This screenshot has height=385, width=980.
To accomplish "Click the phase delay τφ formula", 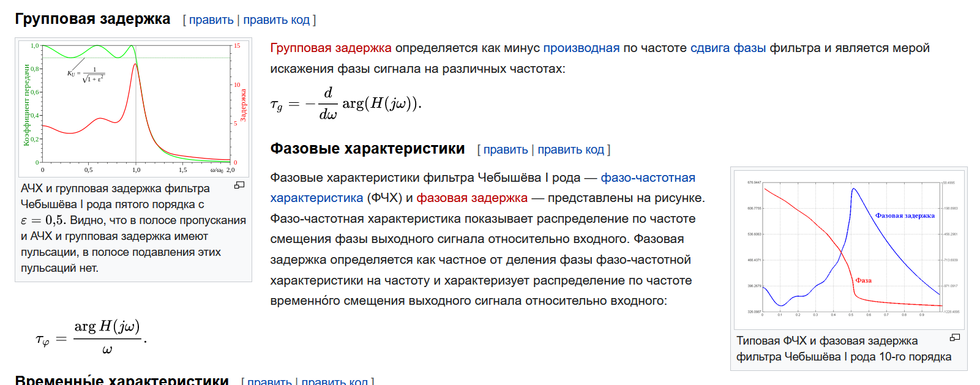I will [x=91, y=337].
